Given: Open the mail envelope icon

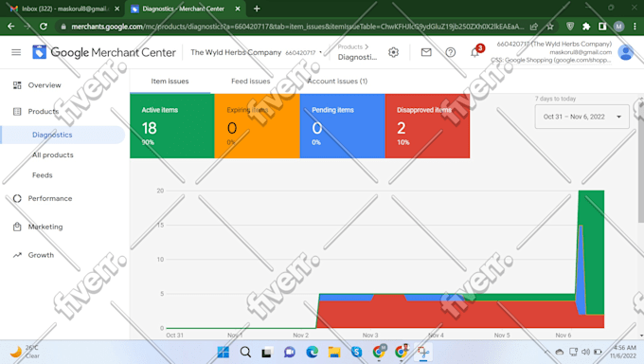Looking at the screenshot, I should 426,52.
